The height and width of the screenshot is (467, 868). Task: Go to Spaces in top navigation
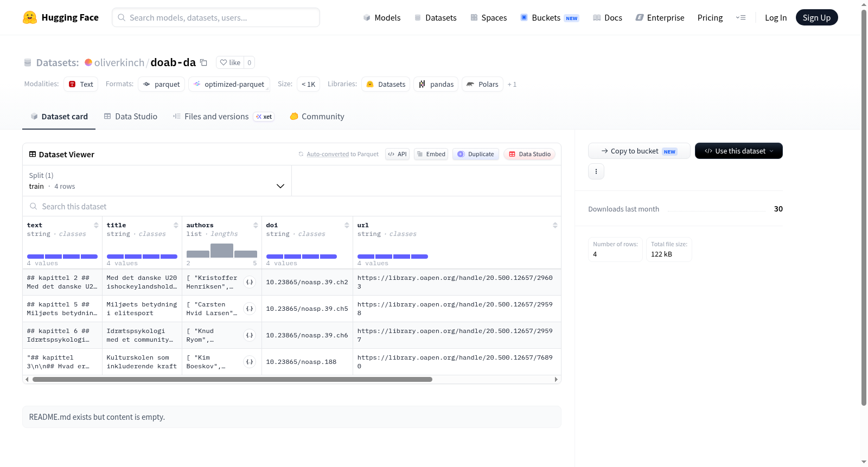tap(488, 18)
